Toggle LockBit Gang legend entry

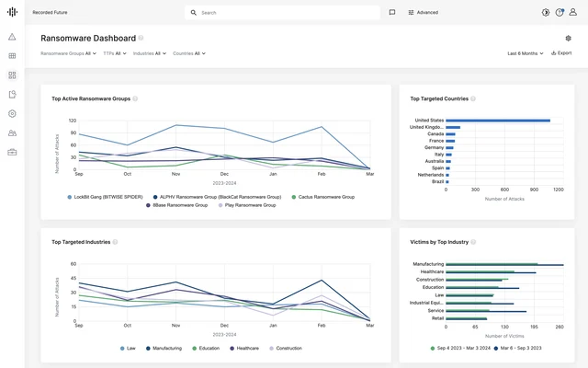(105, 197)
